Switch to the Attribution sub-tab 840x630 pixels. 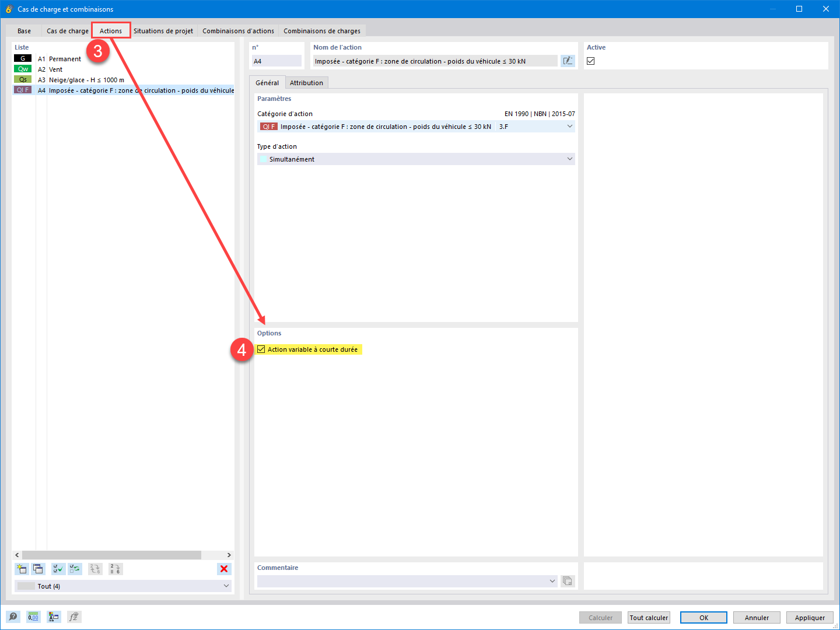[x=306, y=83]
